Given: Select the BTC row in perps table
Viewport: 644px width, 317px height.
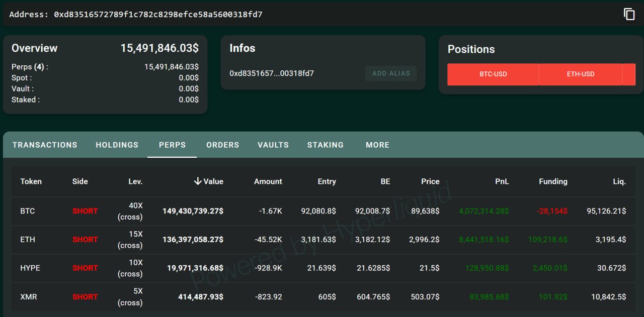Looking at the screenshot, I should (x=28, y=211).
